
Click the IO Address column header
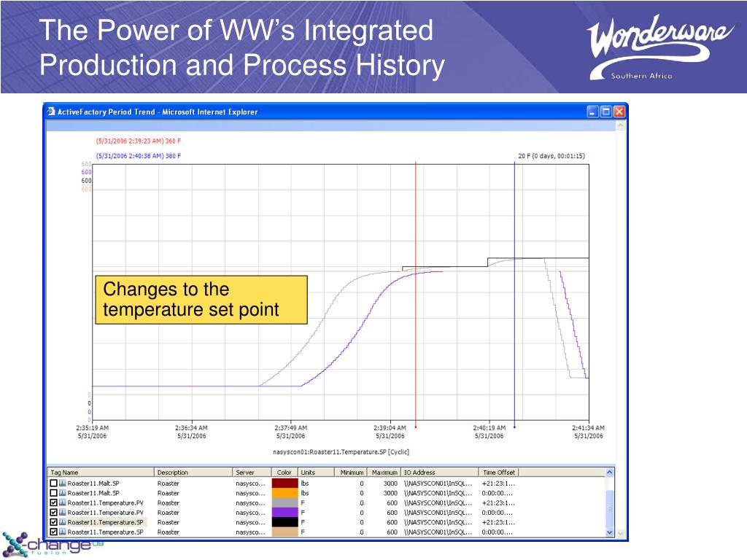[440, 472]
